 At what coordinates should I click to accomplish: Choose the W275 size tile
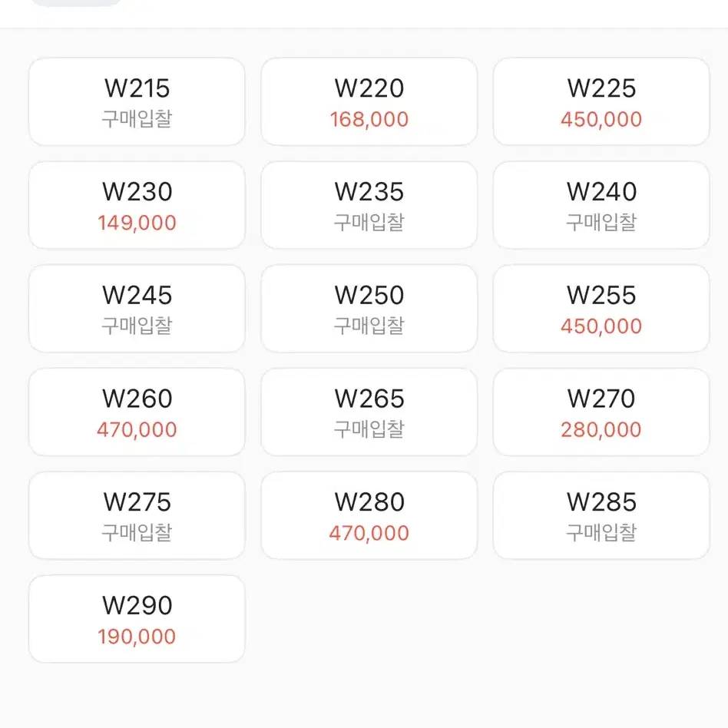tap(137, 516)
